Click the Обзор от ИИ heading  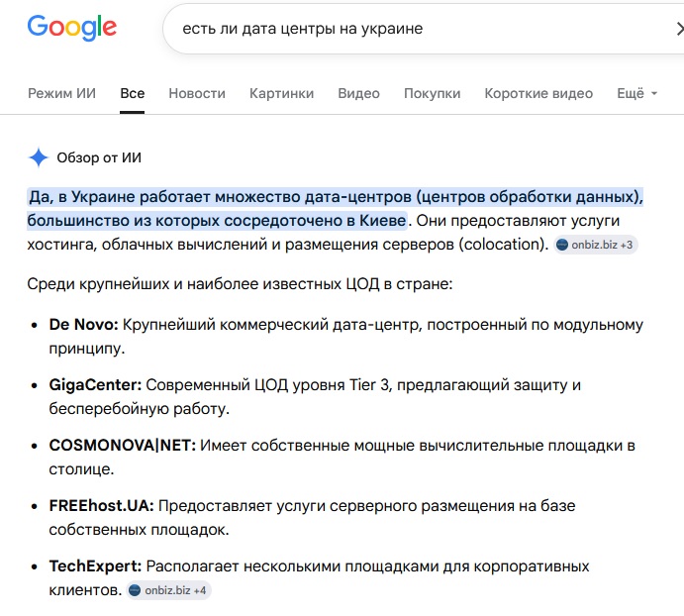[99, 157]
